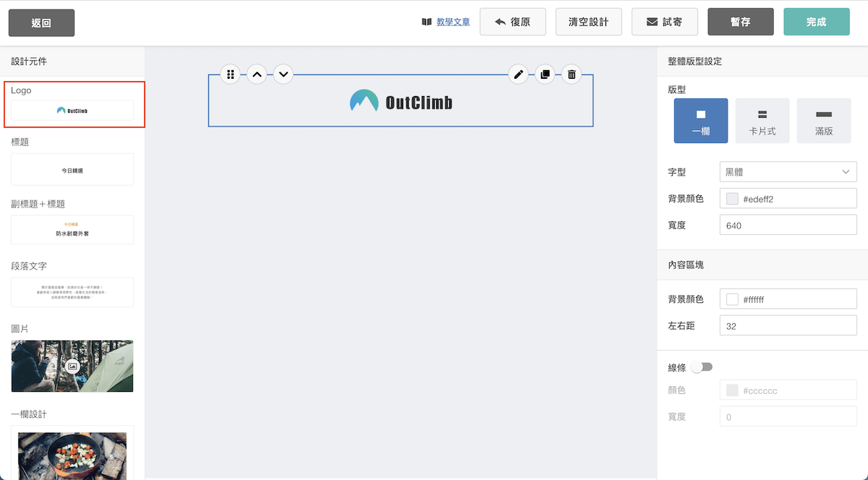Click the 復原 undo button
Image resolution: width=868 pixels, height=480 pixels.
click(x=513, y=22)
